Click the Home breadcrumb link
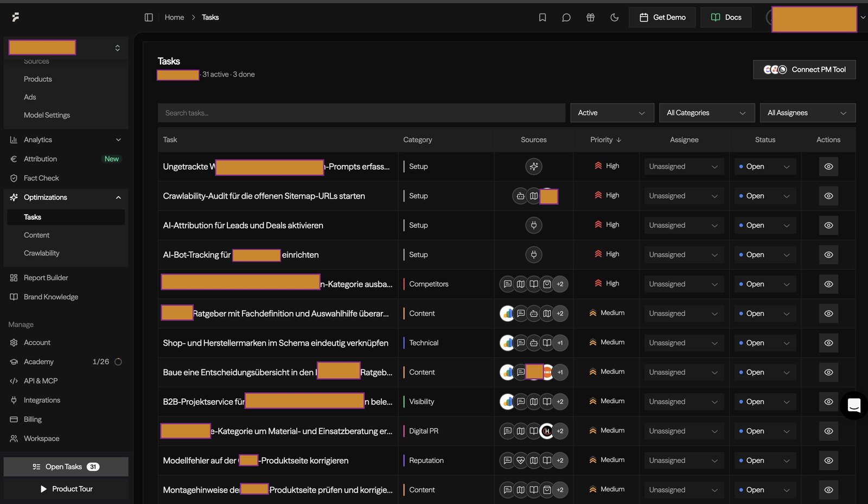868x504 pixels. (174, 17)
